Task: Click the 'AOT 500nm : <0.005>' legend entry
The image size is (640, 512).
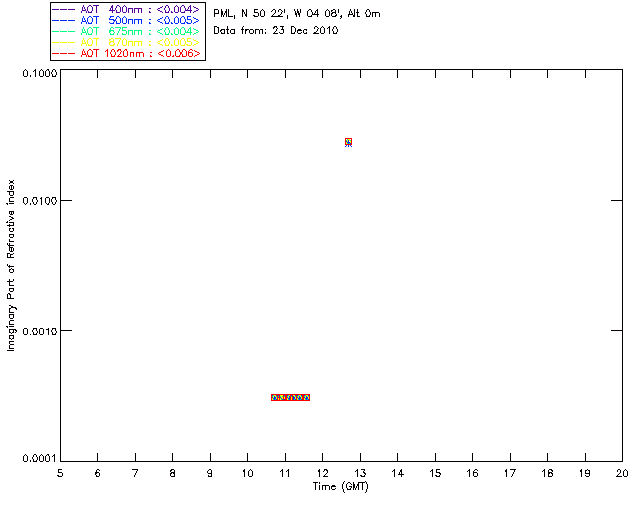Action: coord(126,20)
